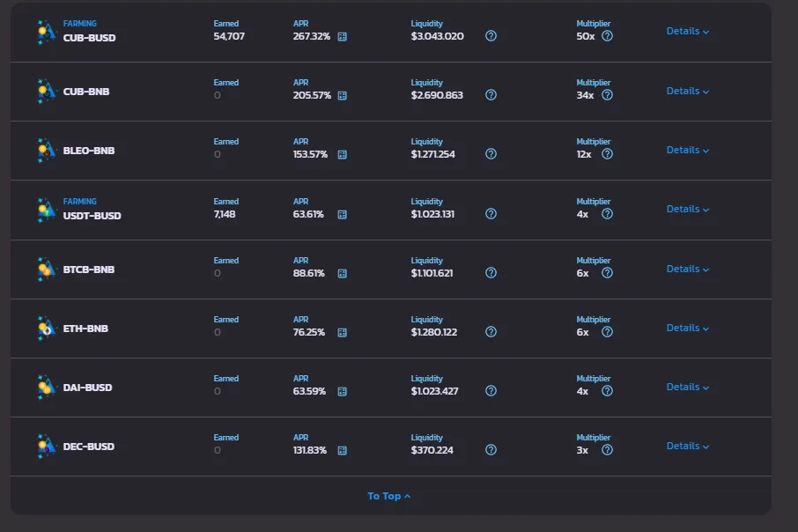
Task: Click the $2.690.863 liquidity value
Action: pos(437,96)
